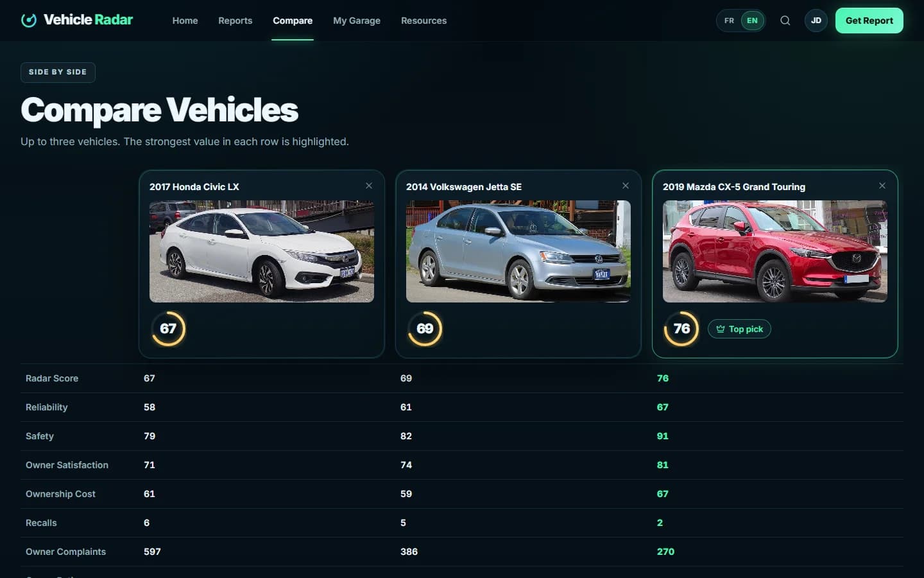The height and width of the screenshot is (578, 924).
Task: Select the Compare nav tab
Action: click(x=293, y=21)
